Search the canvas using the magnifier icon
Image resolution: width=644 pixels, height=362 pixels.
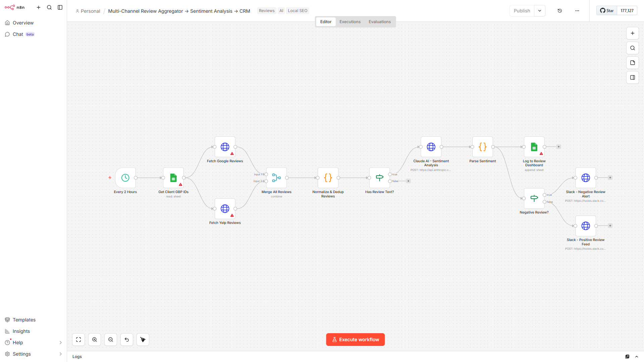coord(633,48)
